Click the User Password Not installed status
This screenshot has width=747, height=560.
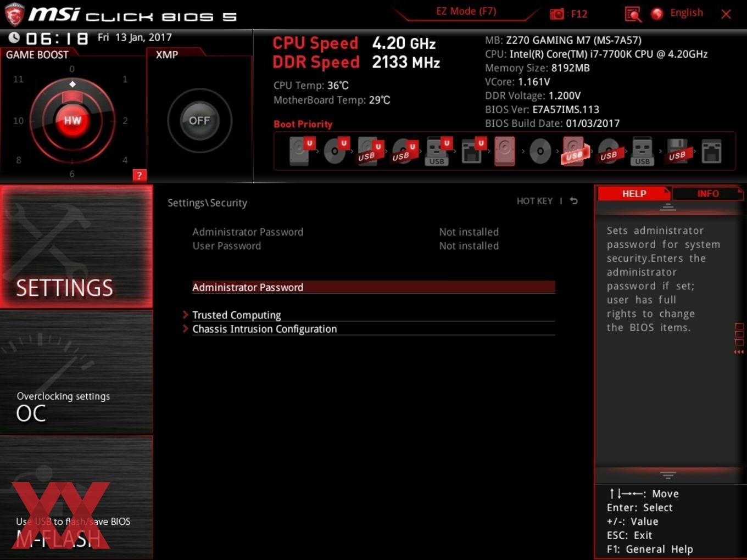469,246
